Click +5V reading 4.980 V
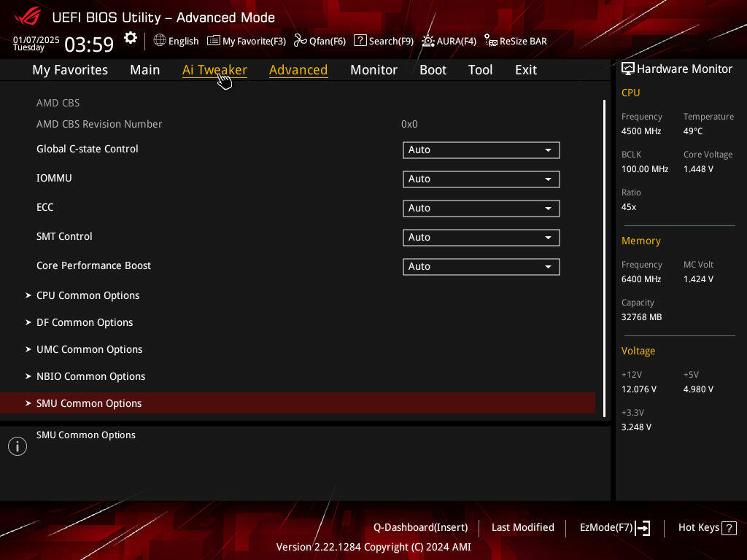This screenshot has width=747, height=560. [x=698, y=389]
